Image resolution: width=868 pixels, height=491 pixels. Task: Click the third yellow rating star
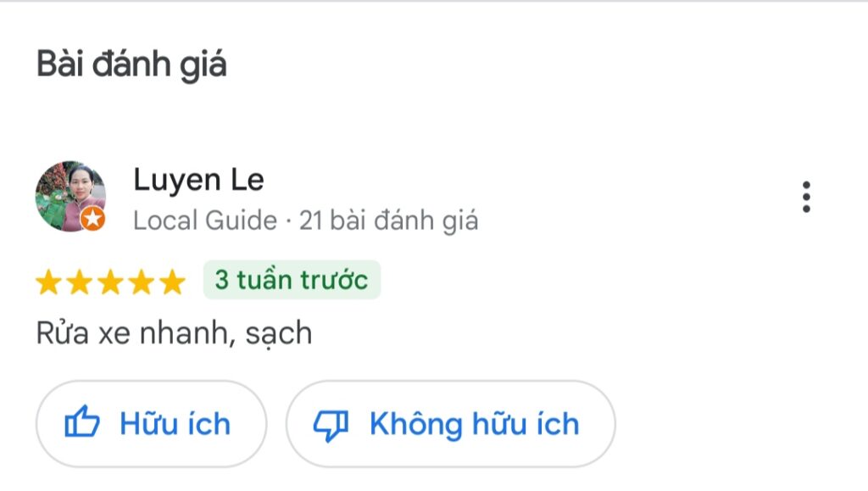coord(110,282)
